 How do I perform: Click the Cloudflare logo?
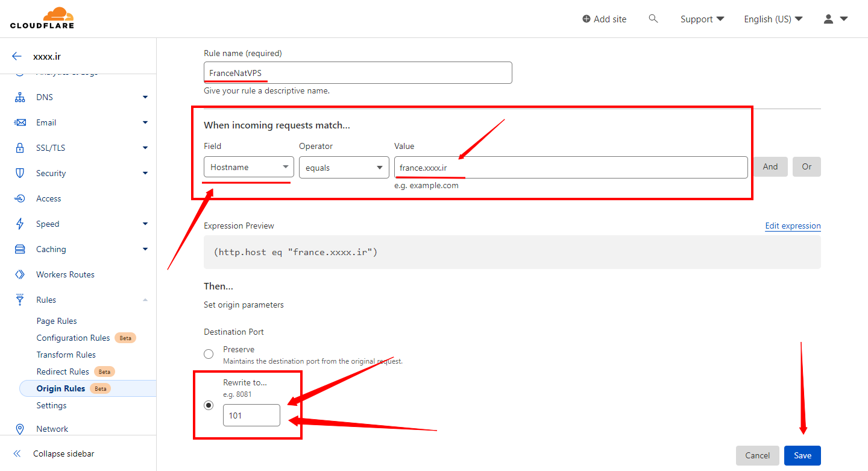(x=42, y=18)
